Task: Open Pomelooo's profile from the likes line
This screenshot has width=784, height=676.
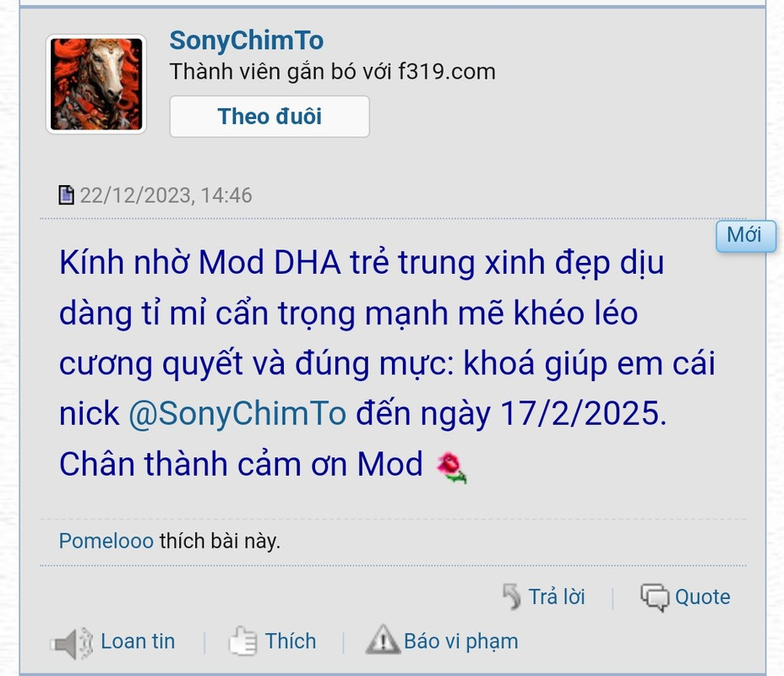Action: [106, 541]
